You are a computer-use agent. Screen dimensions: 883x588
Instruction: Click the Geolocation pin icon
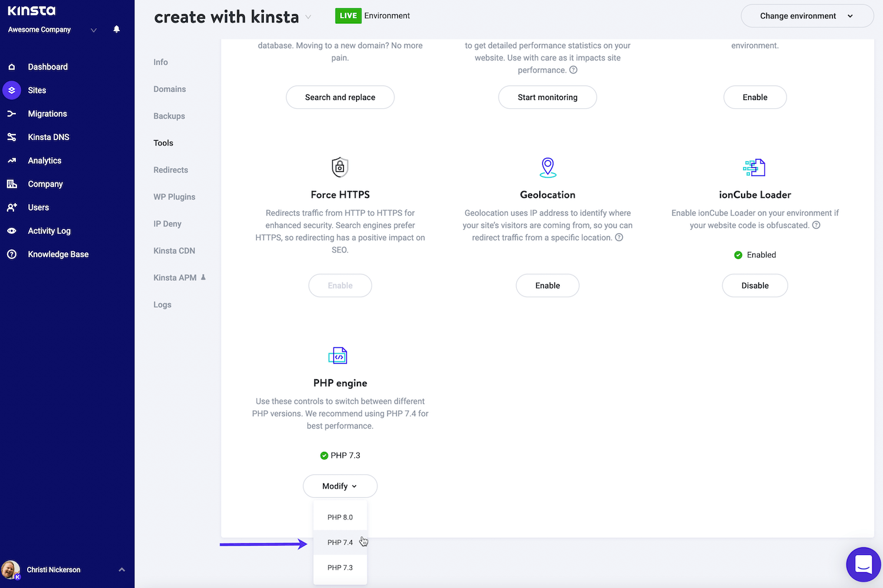pyautogui.click(x=548, y=167)
